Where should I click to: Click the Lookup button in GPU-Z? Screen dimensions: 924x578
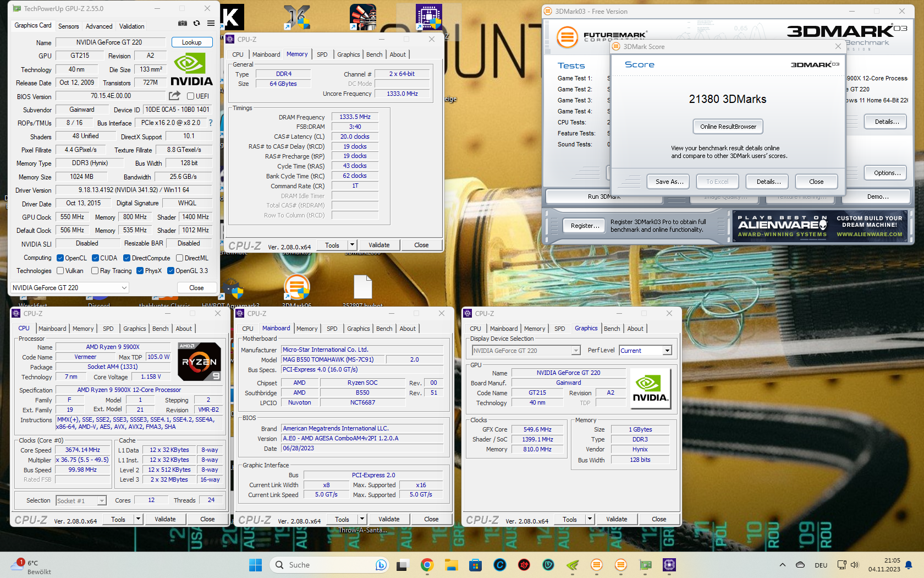191,42
